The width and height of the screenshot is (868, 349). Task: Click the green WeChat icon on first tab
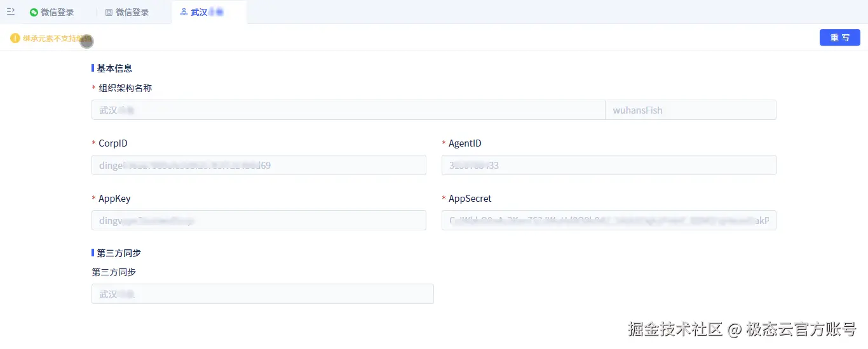pyautogui.click(x=34, y=12)
